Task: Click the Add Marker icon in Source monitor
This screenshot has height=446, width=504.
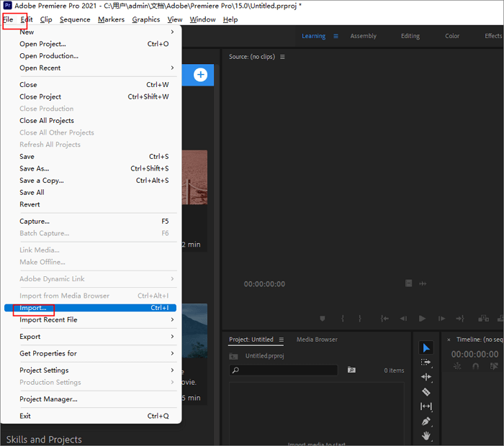Action: (323, 319)
